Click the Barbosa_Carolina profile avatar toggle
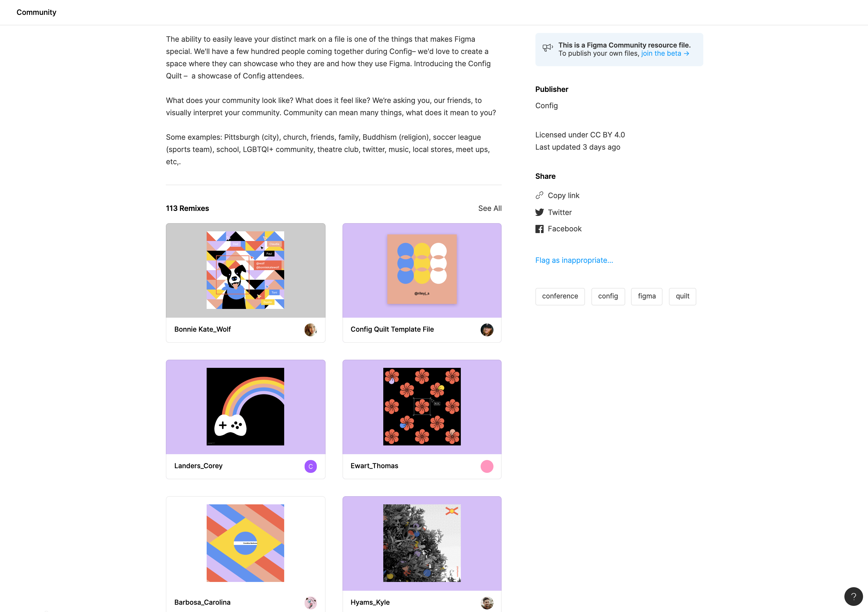 coord(310,602)
